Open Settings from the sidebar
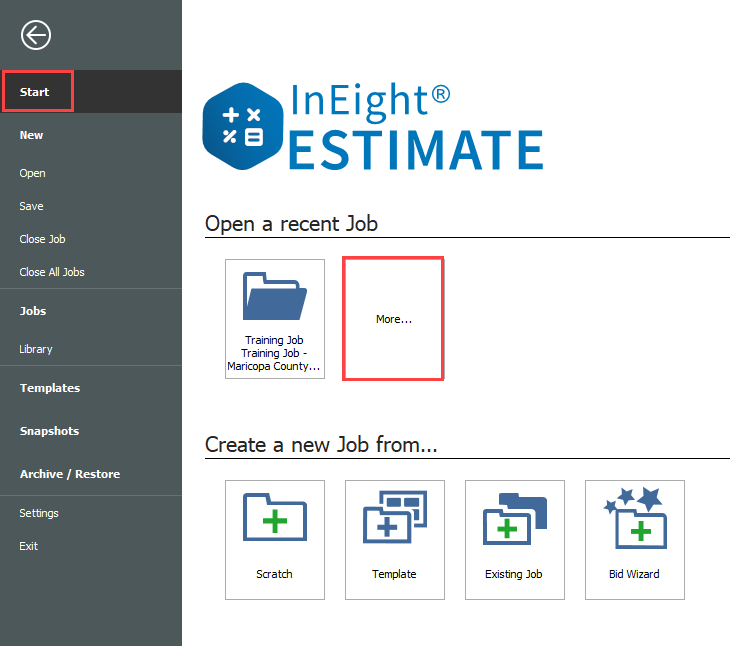The height and width of the screenshot is (646, 730). [x=39, y=513]
